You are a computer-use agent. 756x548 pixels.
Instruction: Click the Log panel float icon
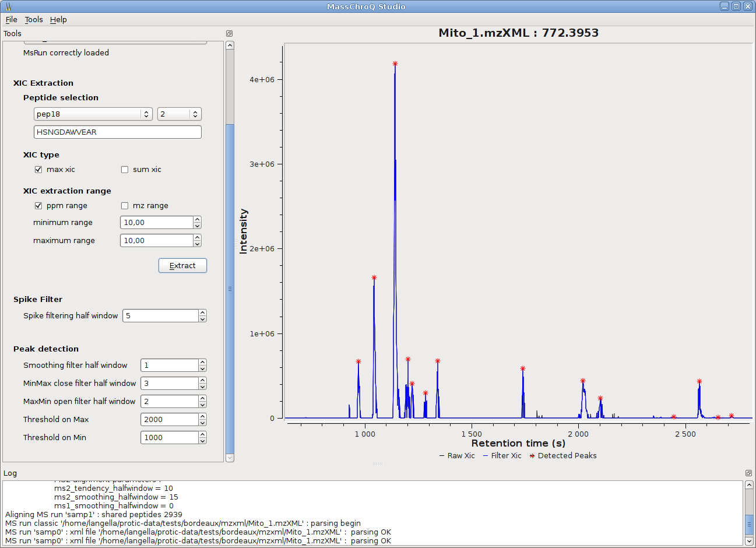(748, 473)
